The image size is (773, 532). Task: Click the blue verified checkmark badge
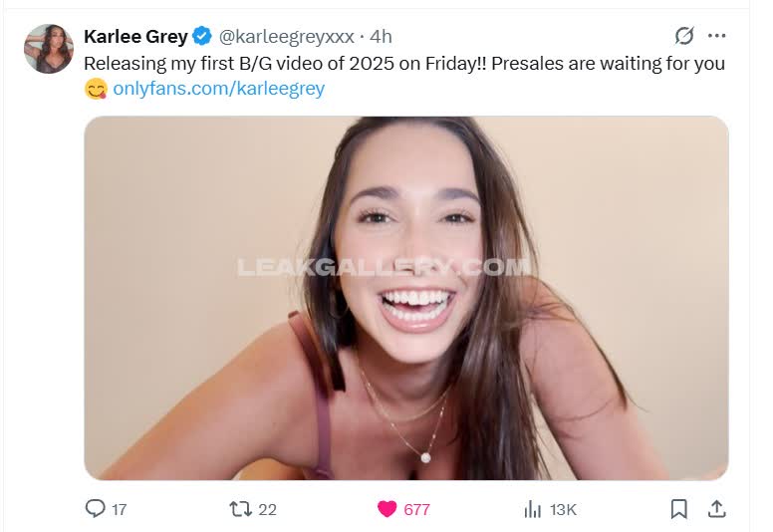202,36
